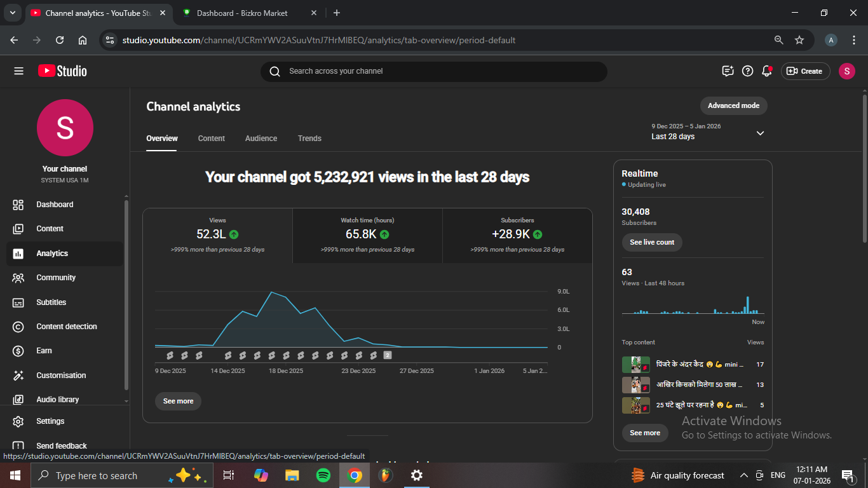The width and height of the screenshot is (868, 488).
Task: Open Customisation in the sidebar
Action: (61, 376)
